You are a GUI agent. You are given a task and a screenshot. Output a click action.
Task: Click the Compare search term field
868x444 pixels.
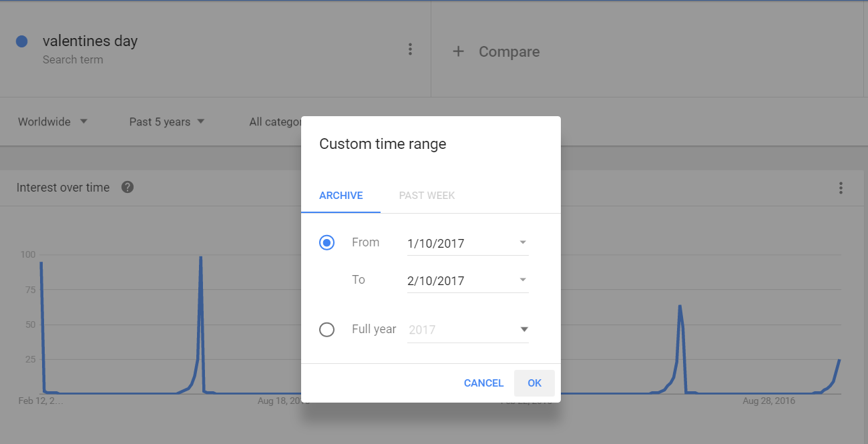point(509,51)
